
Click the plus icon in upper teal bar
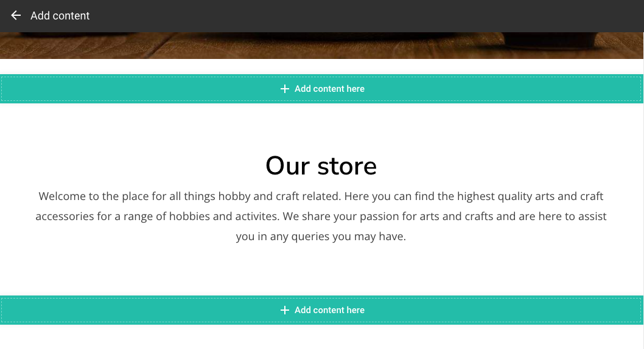[x=285, y=89]
